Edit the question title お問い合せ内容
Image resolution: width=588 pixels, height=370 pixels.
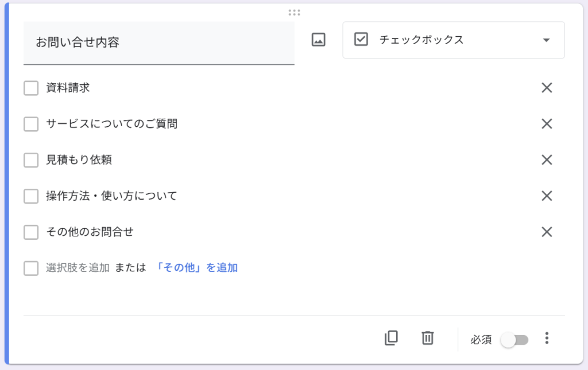click(x=158, y=42)
